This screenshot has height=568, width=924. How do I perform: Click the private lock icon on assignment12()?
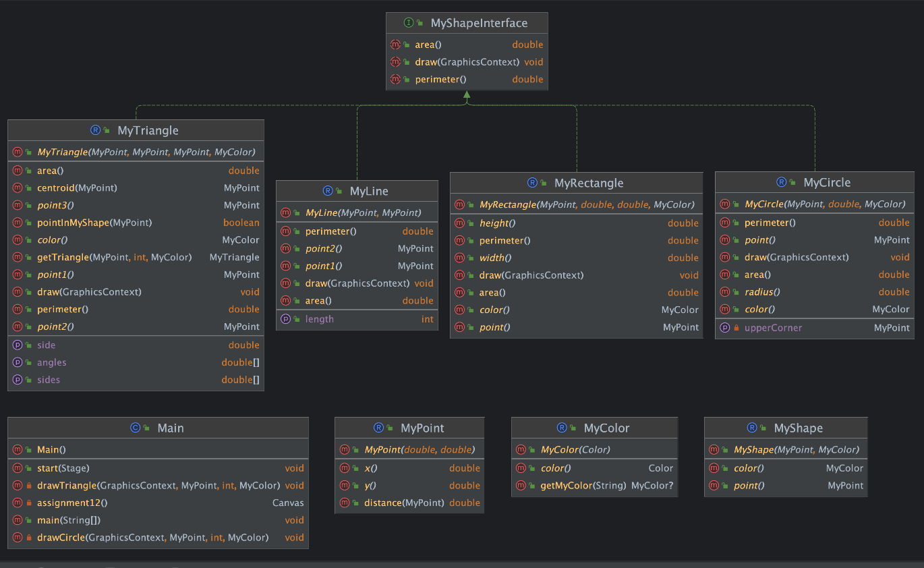(x=29, y=503)
